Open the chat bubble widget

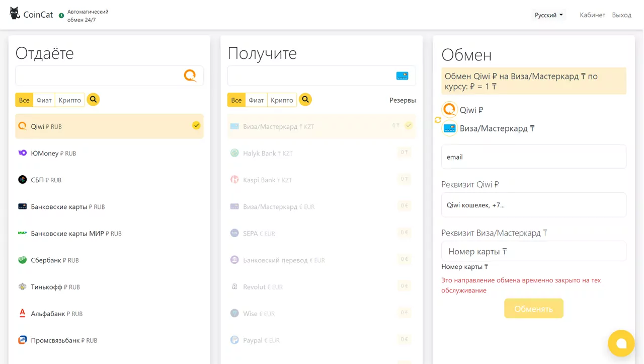(621, 343)
